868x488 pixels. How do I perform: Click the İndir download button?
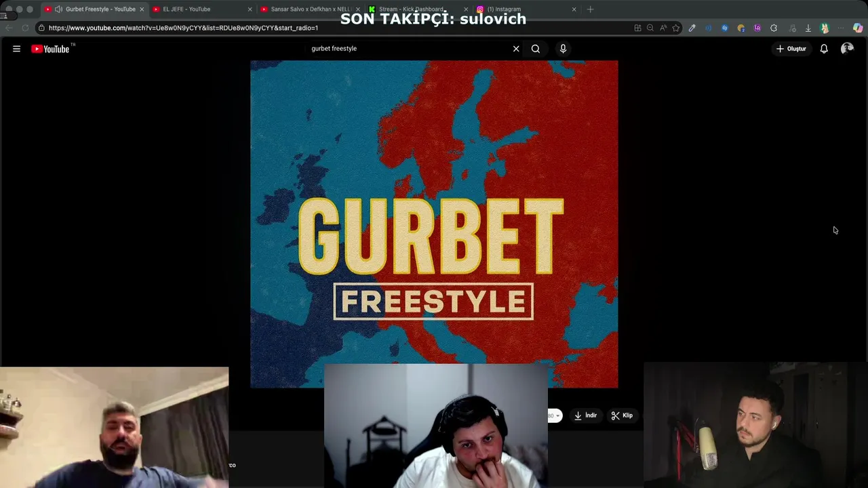(585, 415)
